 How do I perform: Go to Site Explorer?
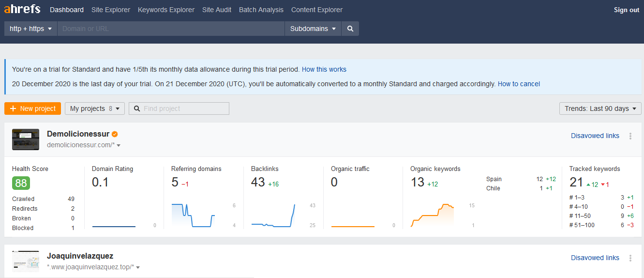(x=110, y=10)
